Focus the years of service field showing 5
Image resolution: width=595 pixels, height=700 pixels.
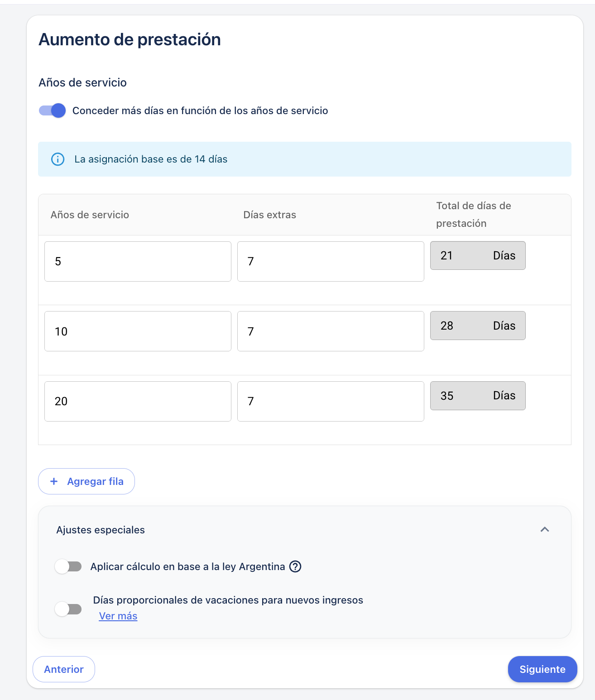[138, 261]
